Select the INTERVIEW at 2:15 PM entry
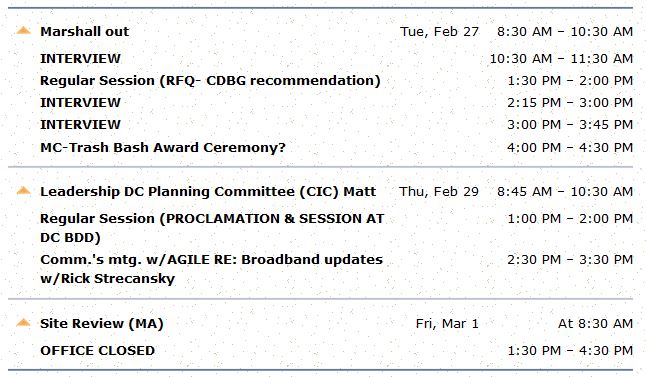 80,103
